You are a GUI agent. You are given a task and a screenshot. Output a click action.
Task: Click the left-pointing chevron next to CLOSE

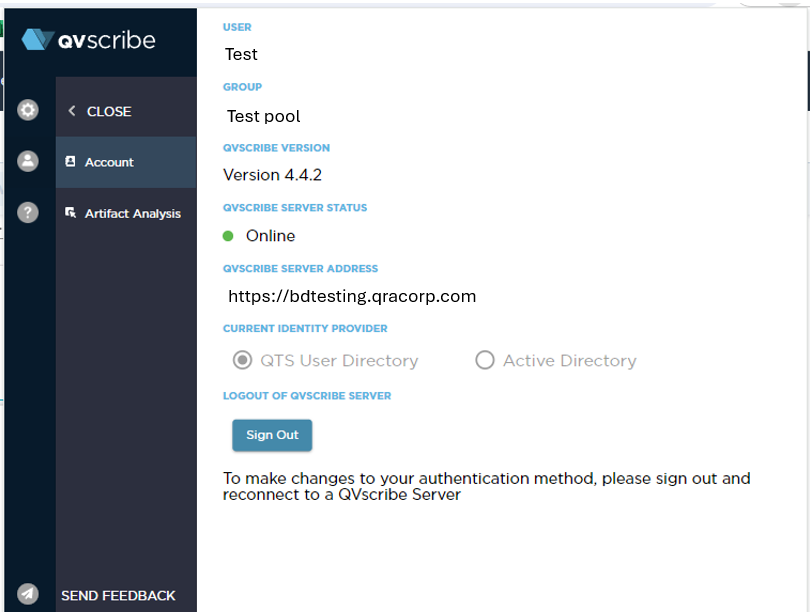coord(70,112)
